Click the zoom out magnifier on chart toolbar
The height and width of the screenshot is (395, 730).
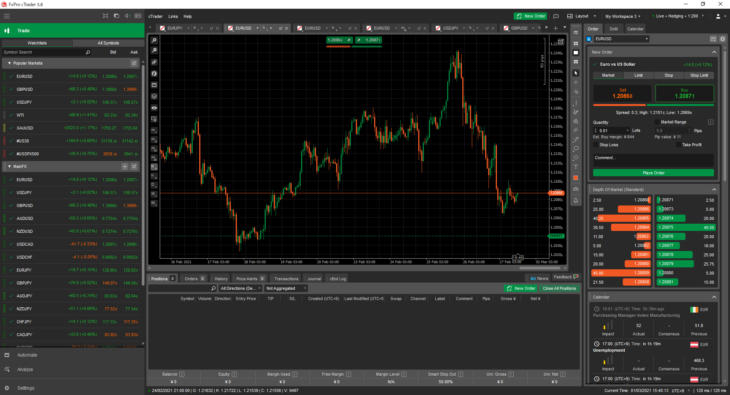tap(154, 50)
